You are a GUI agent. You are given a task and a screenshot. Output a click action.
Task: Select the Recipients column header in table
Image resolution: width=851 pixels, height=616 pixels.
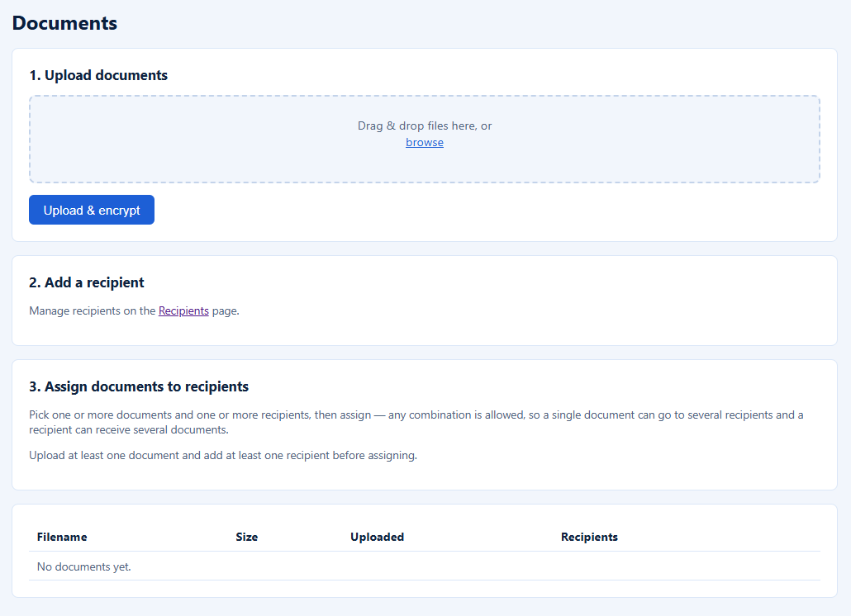tap(589, 537)
